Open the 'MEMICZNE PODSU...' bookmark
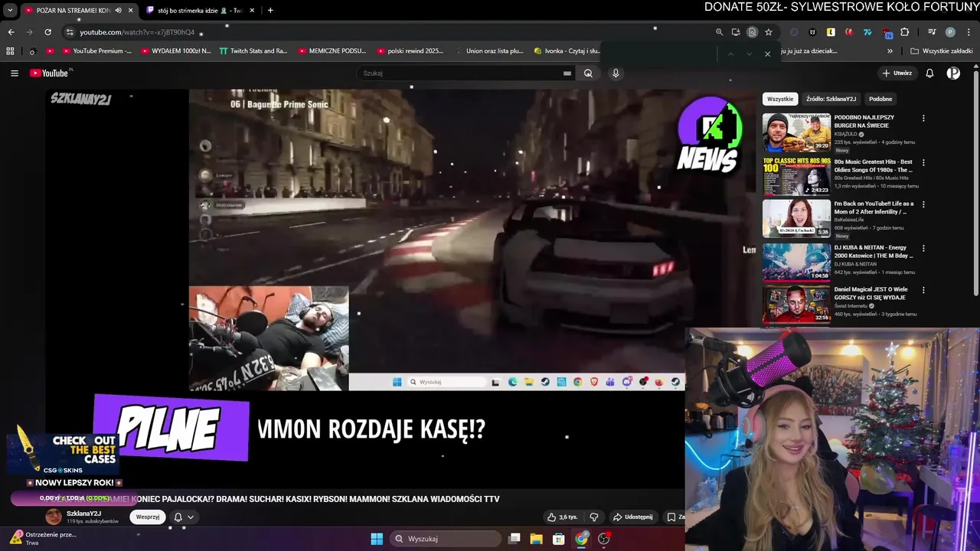The height and width of the screenshot is (551, 980). (x=332, y=51)
